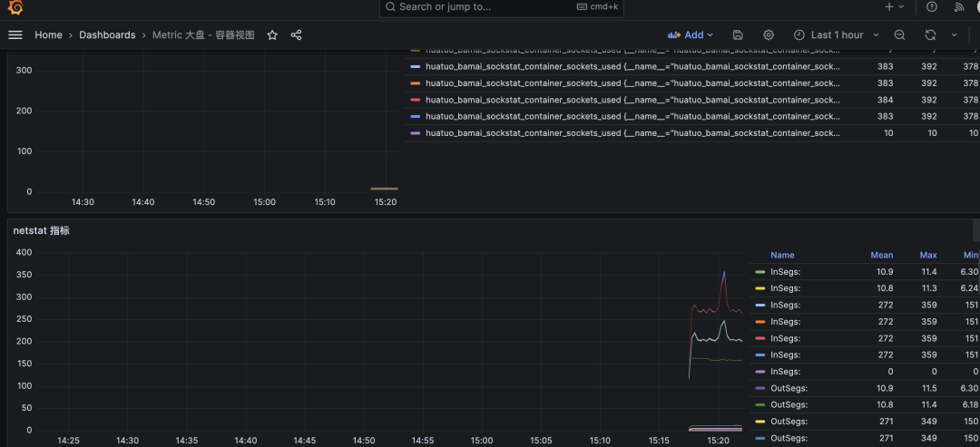Star the dashboard as favorite
Image resolution: width=980 pixels, height=447 pixels.
272,34
